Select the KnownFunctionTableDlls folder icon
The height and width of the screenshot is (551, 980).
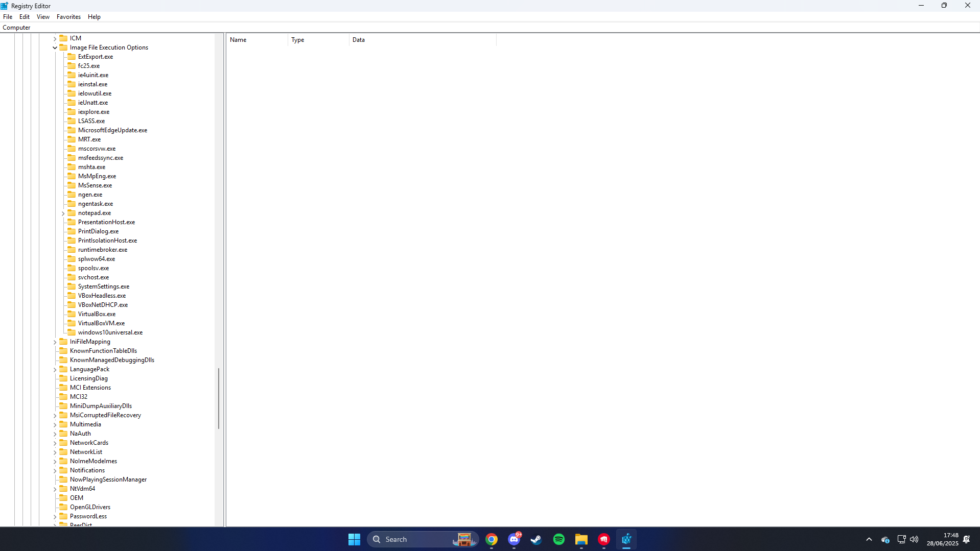pos(63,351)
